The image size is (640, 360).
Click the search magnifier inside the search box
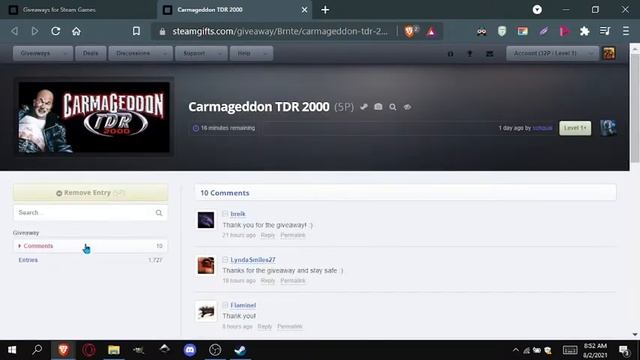159,213
